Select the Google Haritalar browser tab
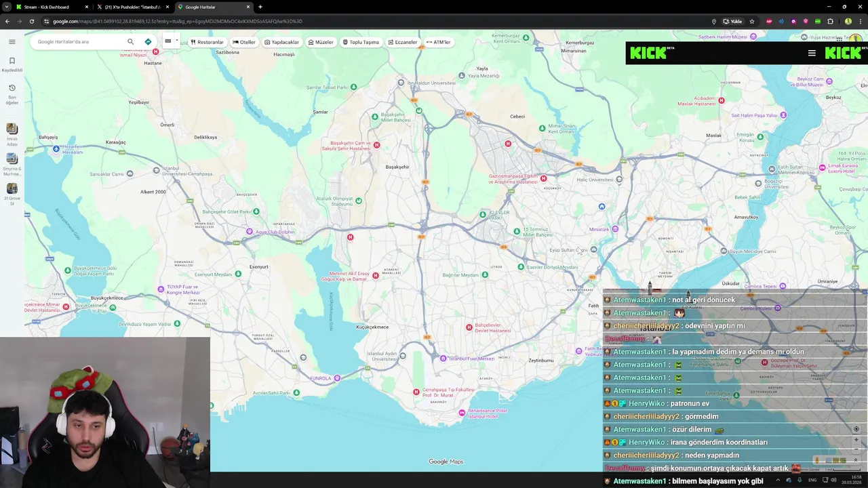Screen dimensions: 868x488 [214, 7]
